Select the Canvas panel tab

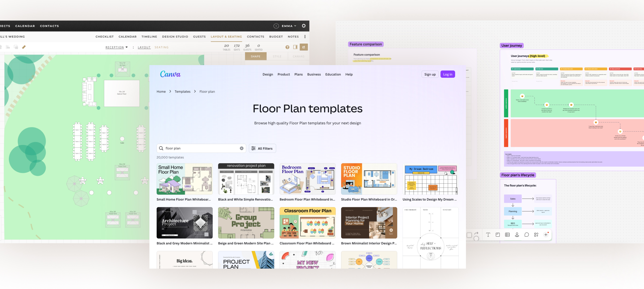click(x=298, y=56)
